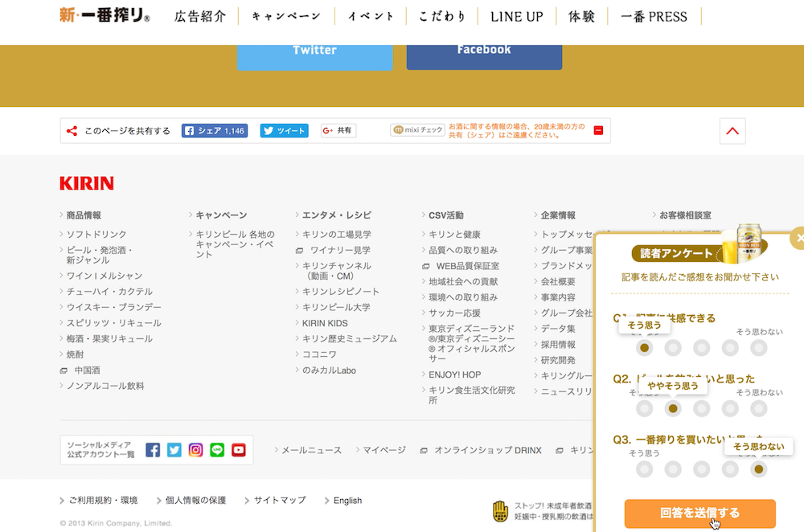Click the Twitter icon in social media accounts
This screenshot has width=804, height=532.
pos(174,450)
